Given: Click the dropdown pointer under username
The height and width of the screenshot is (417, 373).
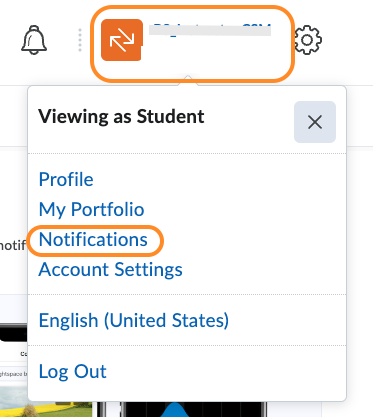Looking at the screenshot, I should click(x=188, y=80).
